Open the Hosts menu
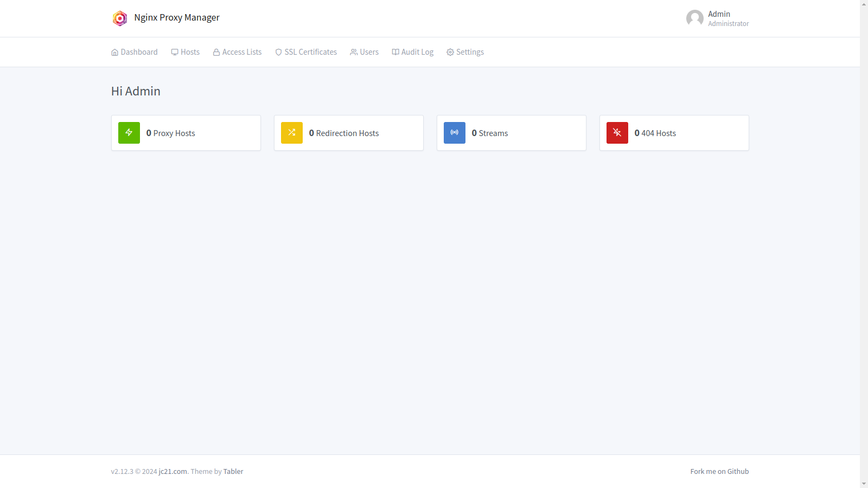868x488 pixels. (x=186, y=52)
